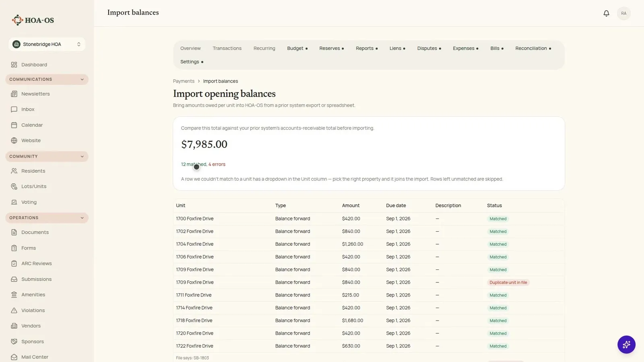Click the $1,680.00 amount cell
644x362 pixels.
[353, 321]
